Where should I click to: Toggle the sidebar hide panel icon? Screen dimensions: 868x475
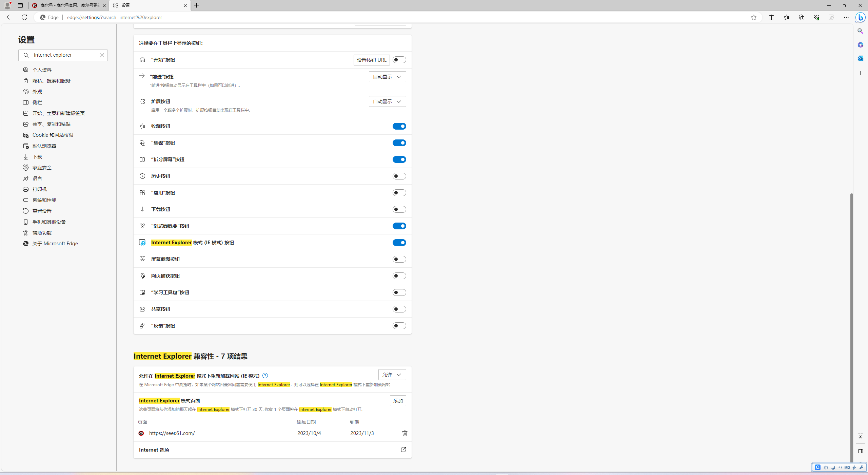click(x=860, y=451)
